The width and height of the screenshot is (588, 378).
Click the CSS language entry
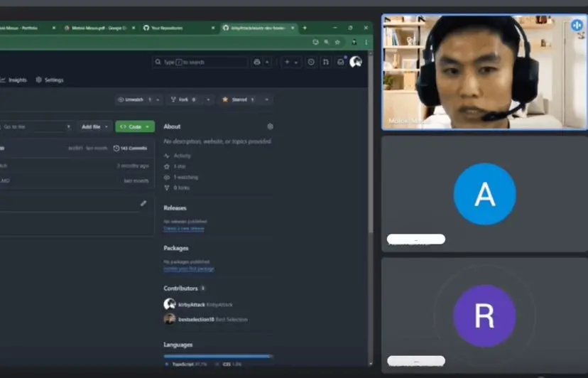[229, 364]
